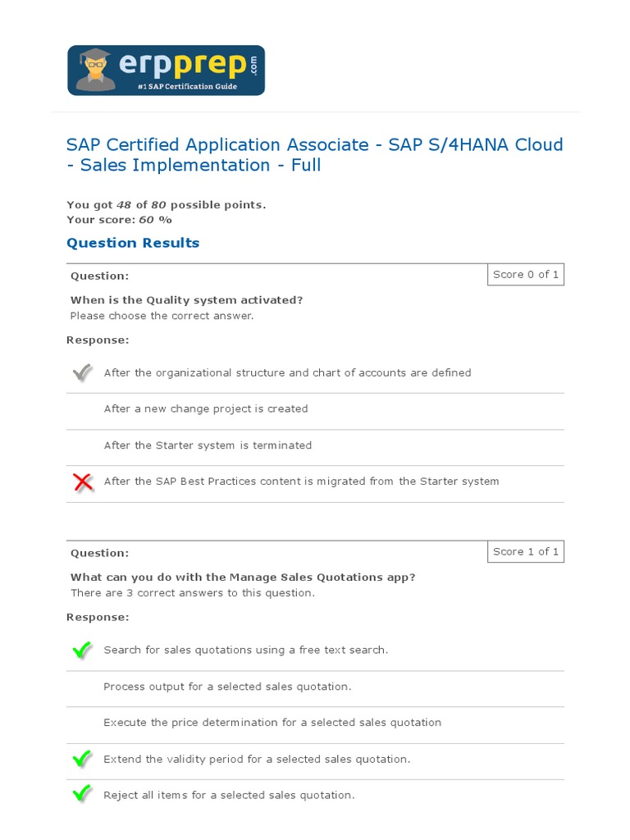
Task: Click green checkmark beside free text search
Action: pos(82,651)
